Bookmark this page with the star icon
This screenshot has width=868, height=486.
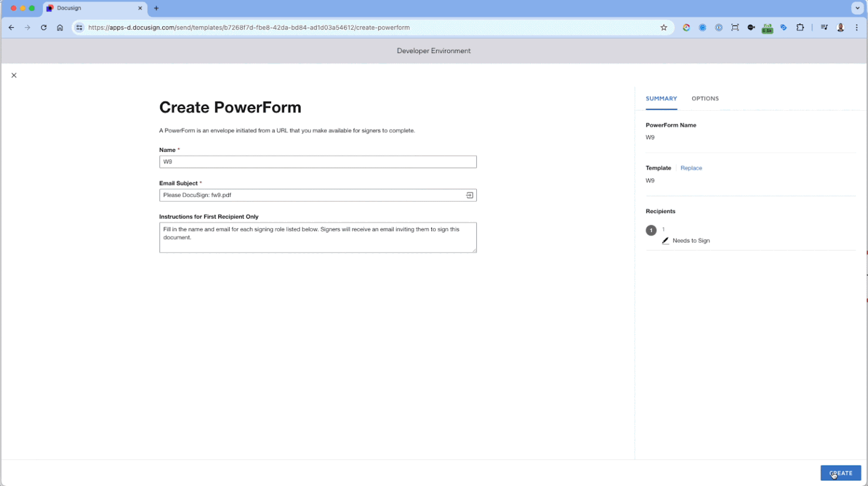[664, 28]
